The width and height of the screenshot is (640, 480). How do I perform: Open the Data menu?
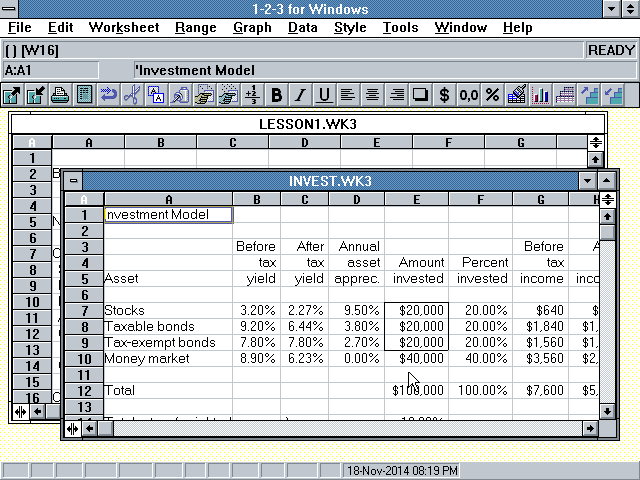coord(302,27)
